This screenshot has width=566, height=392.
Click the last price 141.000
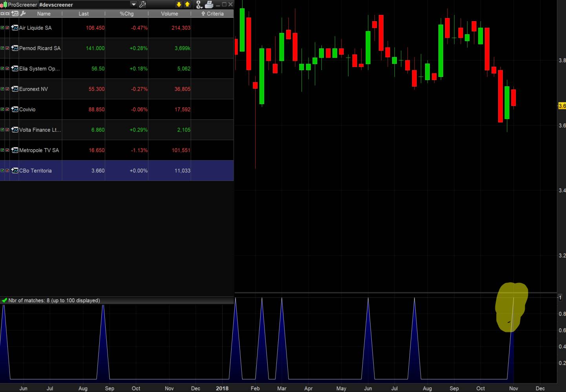tap(95, 48)
